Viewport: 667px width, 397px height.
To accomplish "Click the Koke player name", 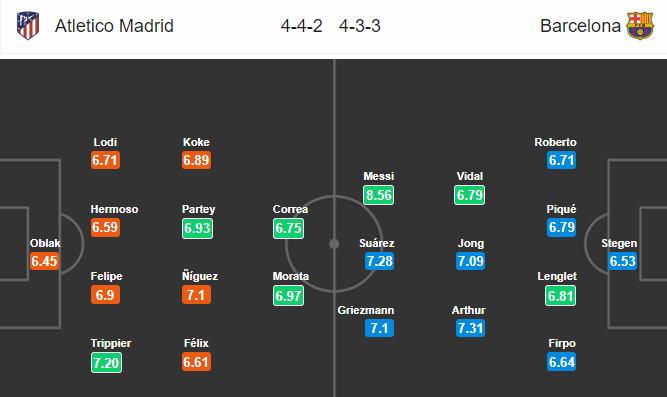I will 196,142.
